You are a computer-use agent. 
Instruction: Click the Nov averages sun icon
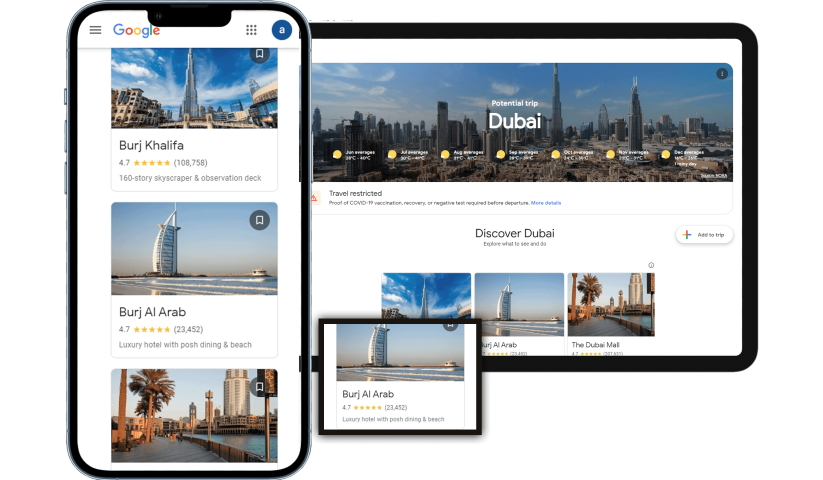click(610, 154)
